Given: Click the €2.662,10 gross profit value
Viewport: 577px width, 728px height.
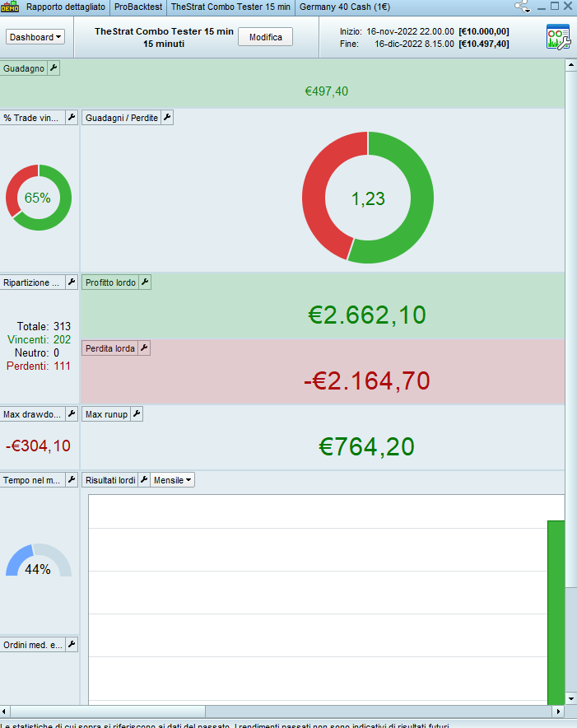Looking at the screenshot, I should tap(367, 315).
